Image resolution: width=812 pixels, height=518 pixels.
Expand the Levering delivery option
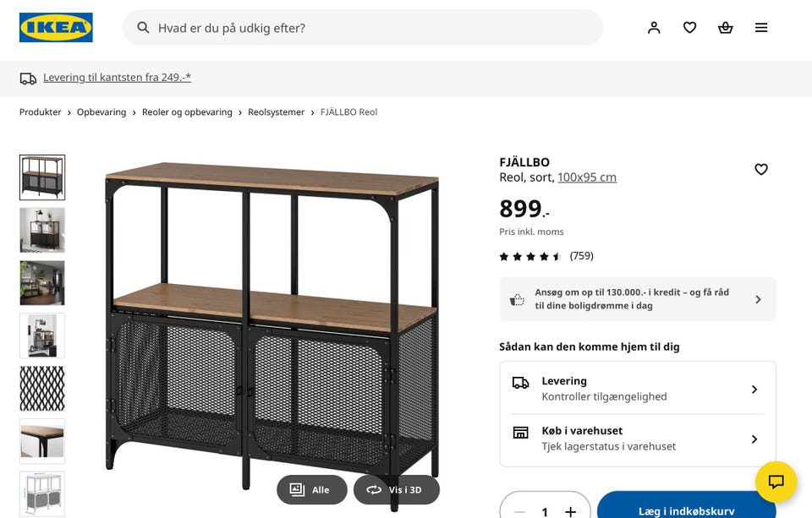tap(637, 389)
